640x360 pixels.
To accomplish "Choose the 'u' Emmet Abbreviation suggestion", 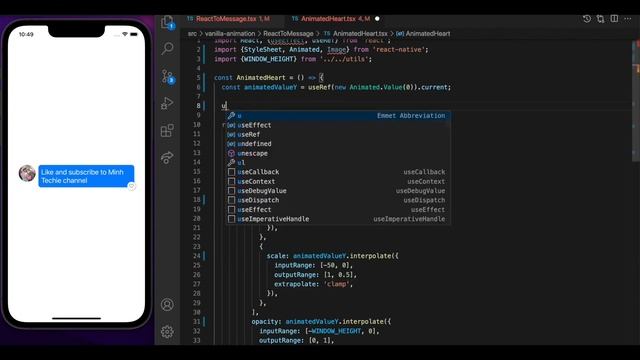I will tap(338, 116).
